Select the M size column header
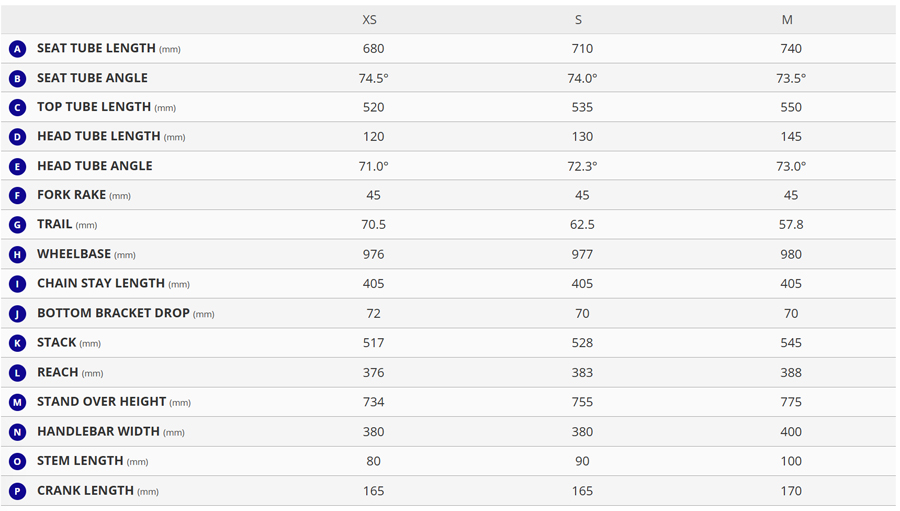Screen dimensions: 900x511 click(787, 20)
